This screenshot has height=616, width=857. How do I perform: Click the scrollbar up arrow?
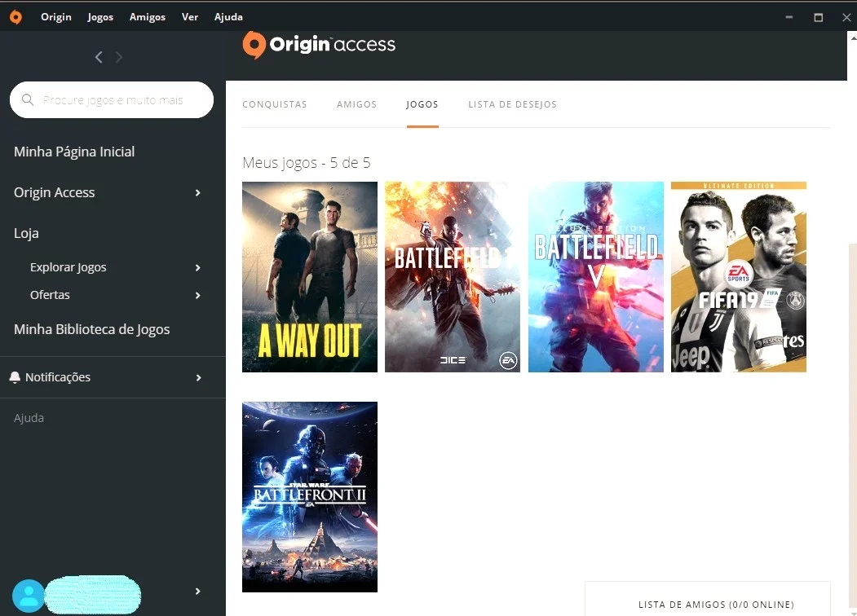[853, 37]
